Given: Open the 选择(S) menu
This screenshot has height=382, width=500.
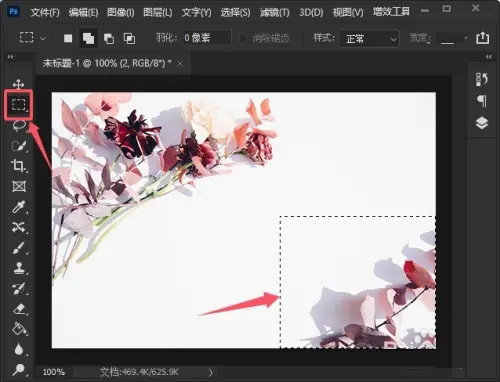Looking at the screenshot, I should click(235, 13).
